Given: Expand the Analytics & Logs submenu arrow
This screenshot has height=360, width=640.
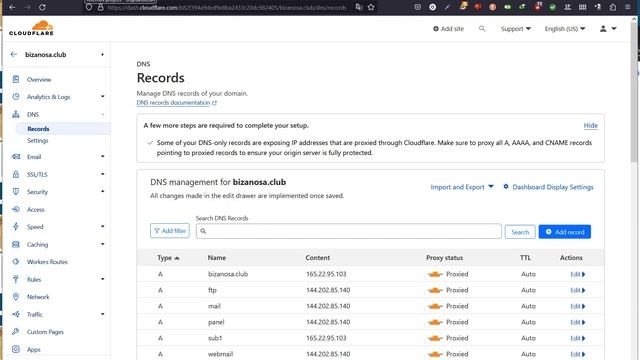Looking at the screenshot, I should tap(102, 96).
